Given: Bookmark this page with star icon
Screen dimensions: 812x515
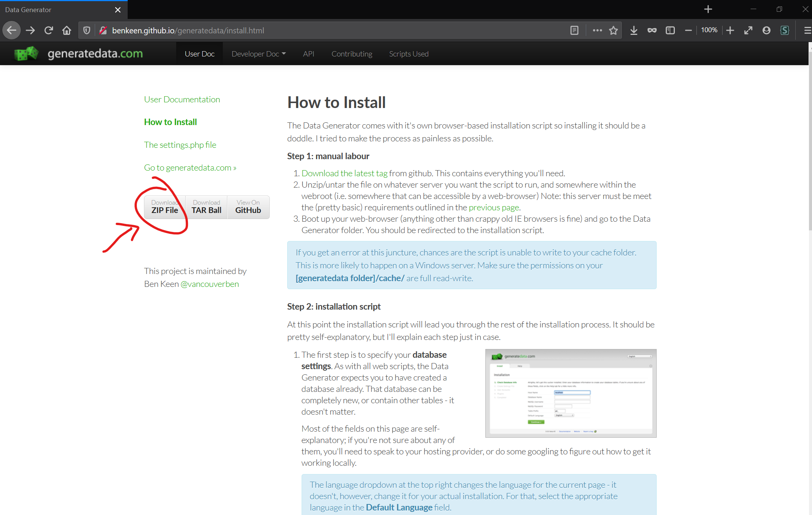Looking at the screenshot, I should [613, 30].
